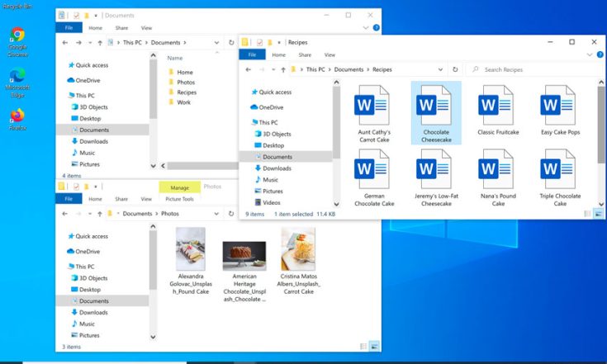607x364 pixels.
Task: Launch the Firefox desktop shortcut
Action: click(17, 115)
